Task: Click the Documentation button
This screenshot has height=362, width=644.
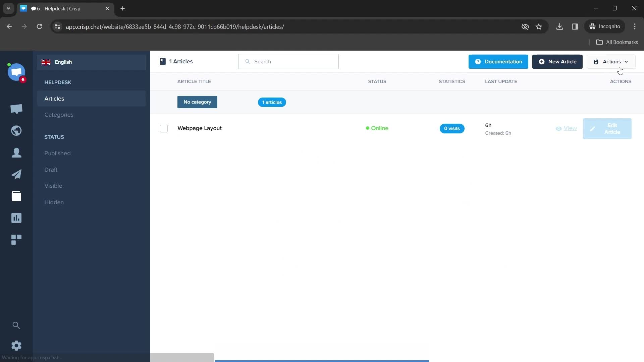Action: point(498,61)
